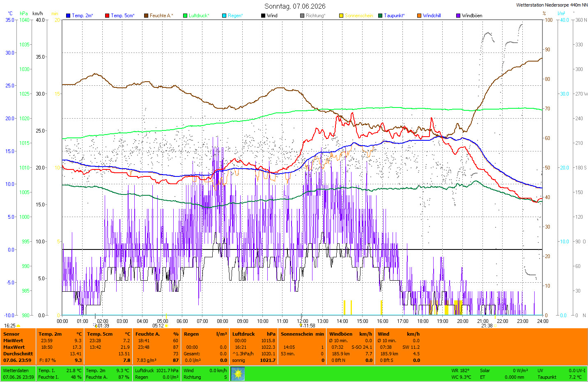The width and height of the screenshot is (588, 382).
Task: Click the '7.83 g/m³' humidity value
Action: 147,360
